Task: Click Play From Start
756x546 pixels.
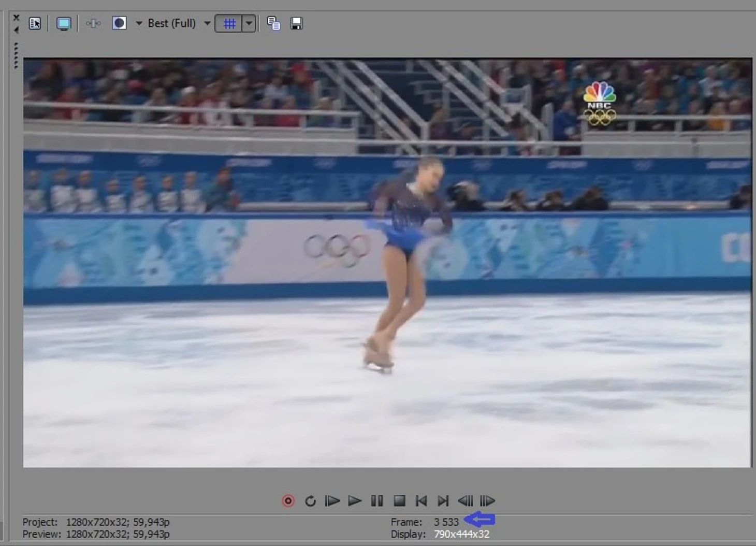Action: pyautogui.click(x=332, y=501)
